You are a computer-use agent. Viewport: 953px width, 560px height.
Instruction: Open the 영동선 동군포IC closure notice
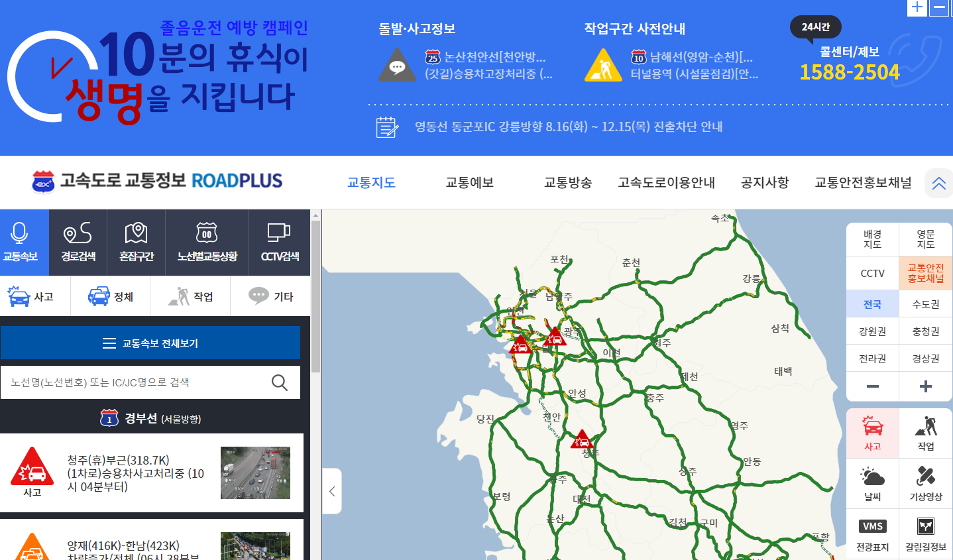(569, 127)
